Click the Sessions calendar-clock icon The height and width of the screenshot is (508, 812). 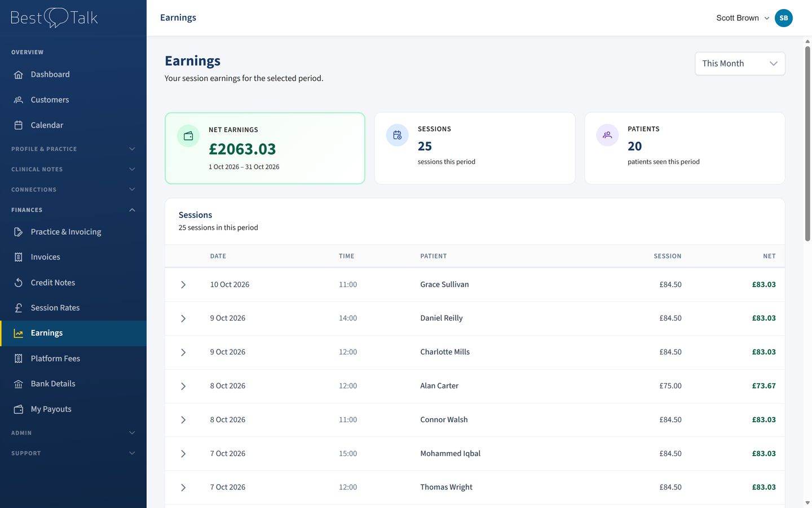click(398, 135)
